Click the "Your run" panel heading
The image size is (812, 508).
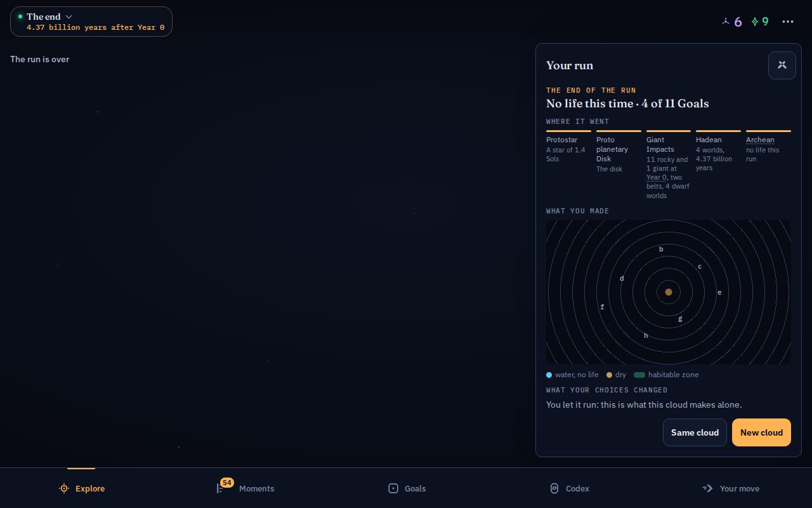570,65
